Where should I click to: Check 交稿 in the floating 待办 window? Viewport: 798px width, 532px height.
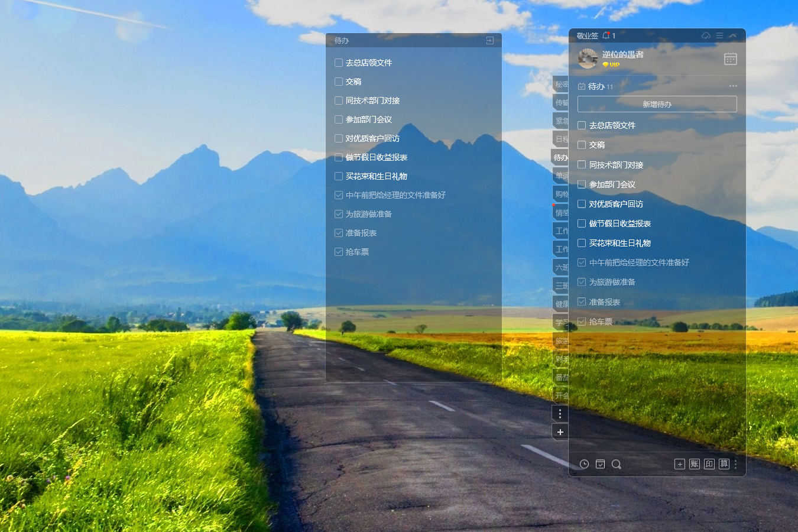point(339,82)
